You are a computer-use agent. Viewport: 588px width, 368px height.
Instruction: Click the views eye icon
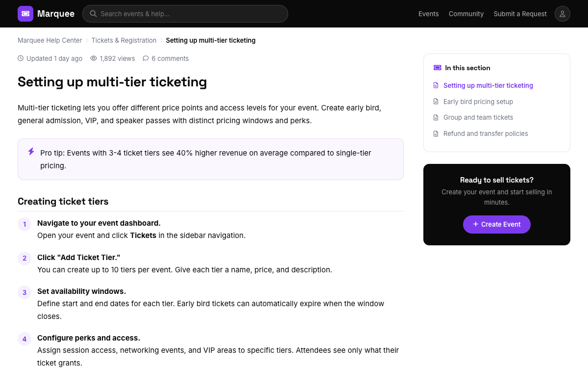94,58
